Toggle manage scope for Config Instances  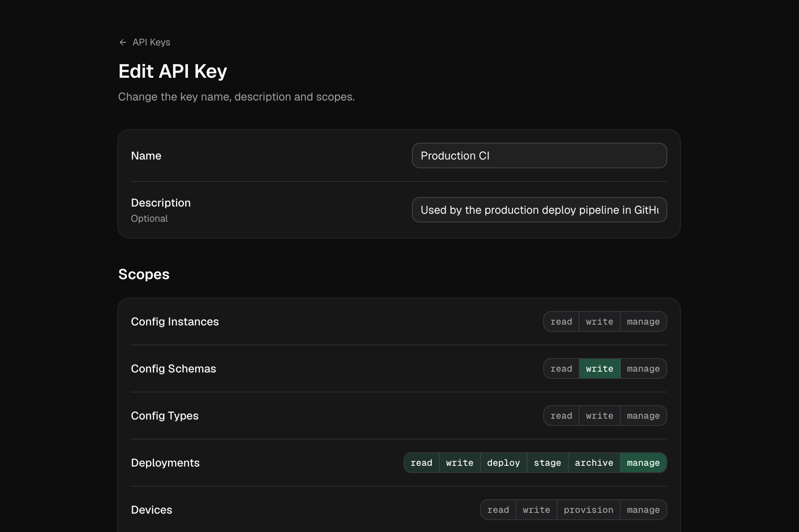pyautogui.click(x=643, y=321)
